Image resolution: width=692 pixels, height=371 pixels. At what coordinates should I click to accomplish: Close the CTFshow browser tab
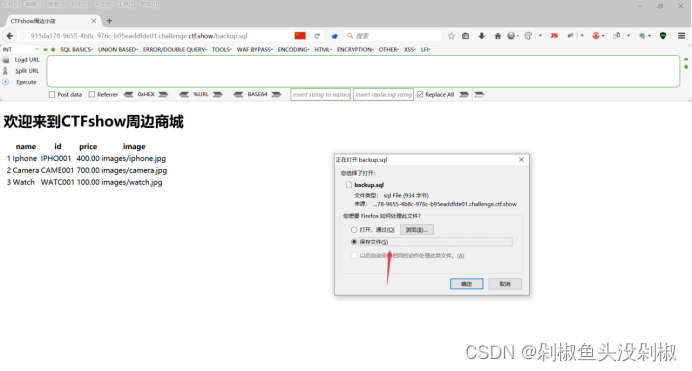point(94,21)
